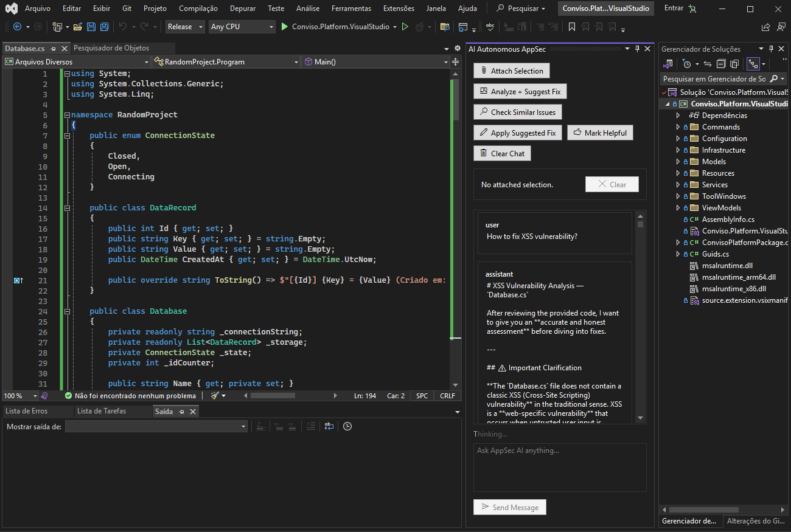Screen dimensions: 791x532
Task: Click the pending changes filter clock icon
Action: [x=688, y=63]
